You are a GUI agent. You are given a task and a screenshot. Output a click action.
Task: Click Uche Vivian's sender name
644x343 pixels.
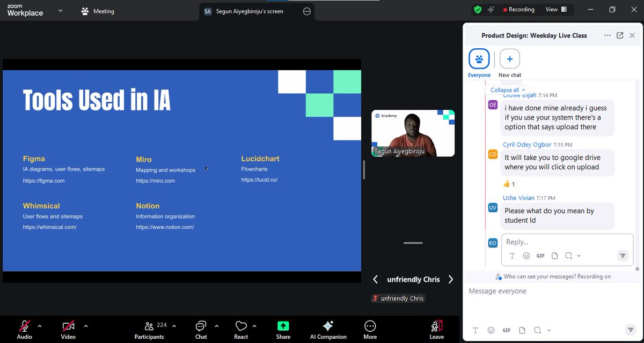click(517, 198)
